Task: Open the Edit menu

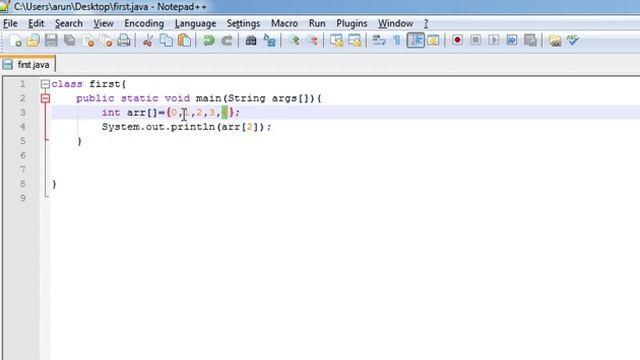Action: (36, 24)
